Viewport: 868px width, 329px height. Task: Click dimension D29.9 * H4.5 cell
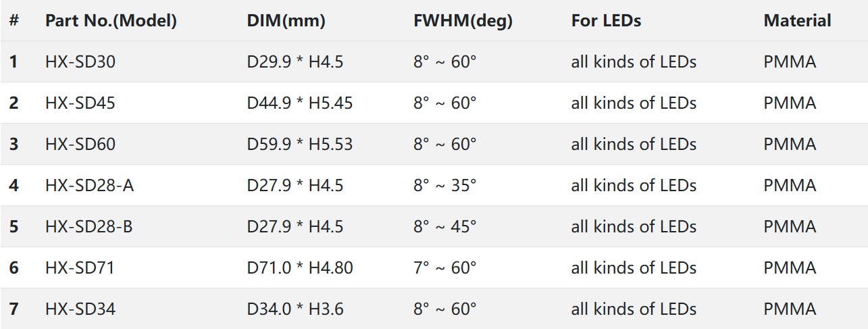pyautogui.click(x=295, y=62)
